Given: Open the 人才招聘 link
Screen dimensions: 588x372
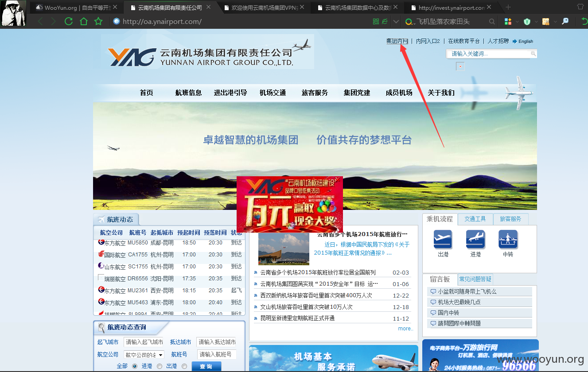Looking at the screenshot, I should [x=498, y=41].
